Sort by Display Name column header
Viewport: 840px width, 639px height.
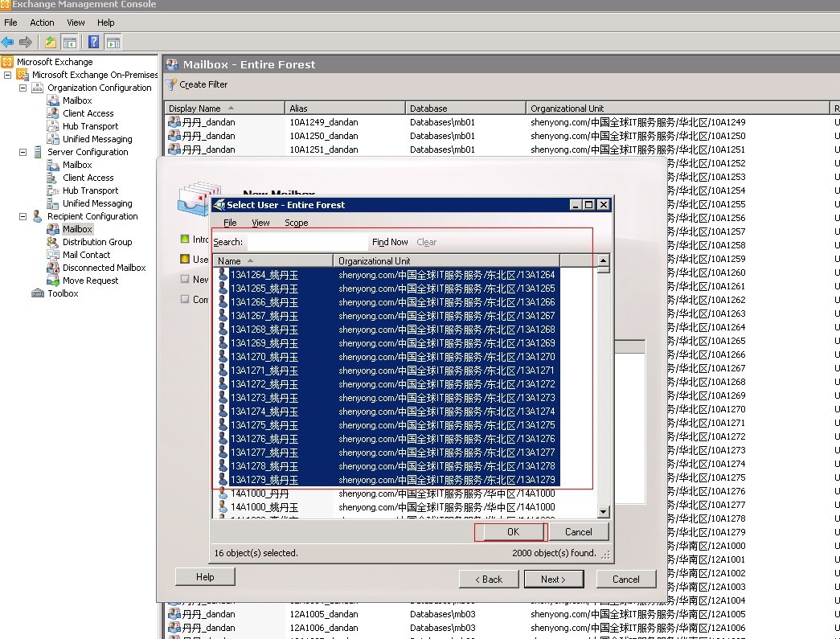pos(224,109)
